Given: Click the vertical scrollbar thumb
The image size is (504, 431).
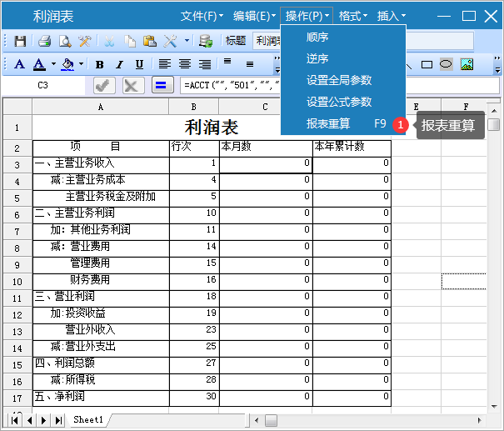Looking at the screenshot, I should (x=493, y=124).
